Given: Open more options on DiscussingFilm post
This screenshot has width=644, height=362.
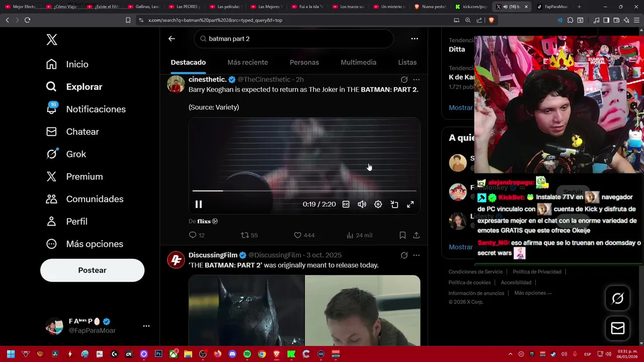Looking at the screenshot, I should pyautogui.click(x=416, y=255).
